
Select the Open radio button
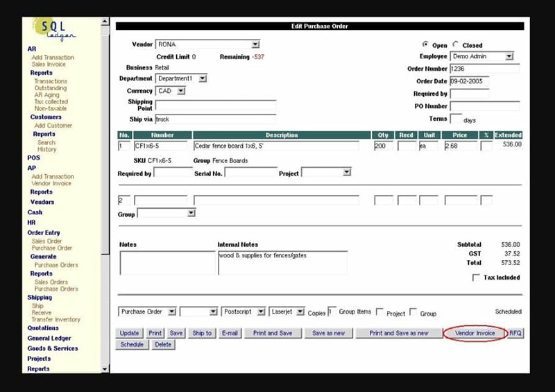(425, 44)
